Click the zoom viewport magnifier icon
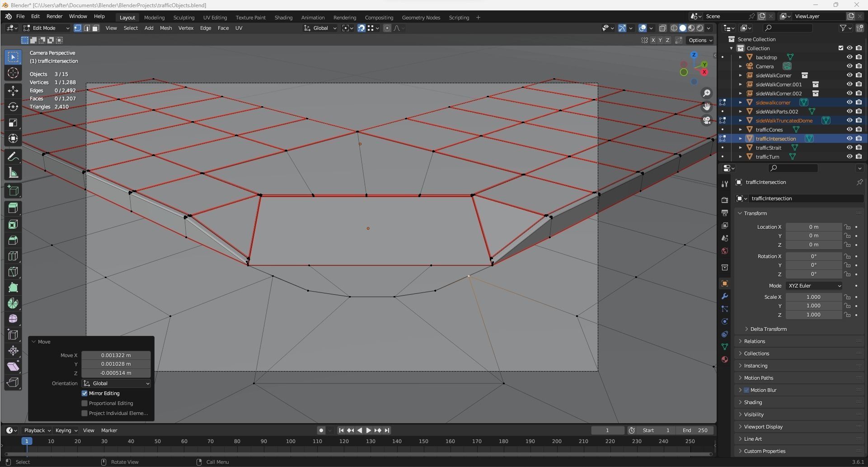 (706, 93)
